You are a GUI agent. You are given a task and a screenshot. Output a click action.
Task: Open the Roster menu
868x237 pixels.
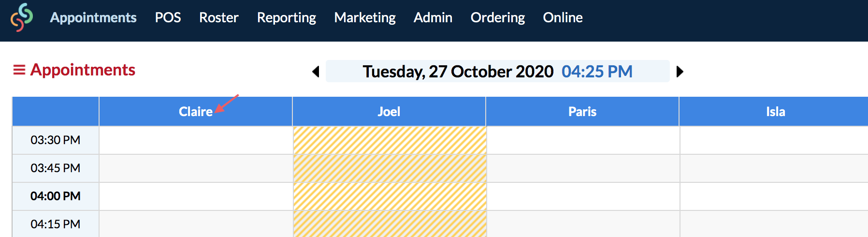click(x=219, y=17)
